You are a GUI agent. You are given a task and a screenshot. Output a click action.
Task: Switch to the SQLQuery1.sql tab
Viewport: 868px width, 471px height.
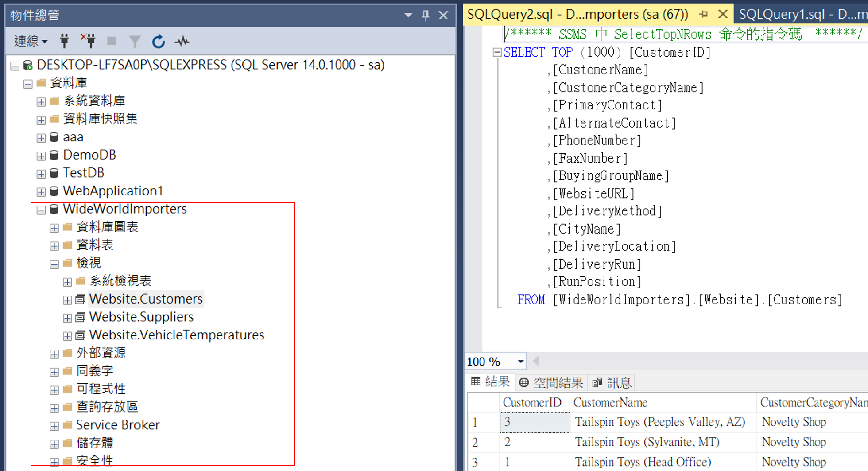click(x=802, y=14)
